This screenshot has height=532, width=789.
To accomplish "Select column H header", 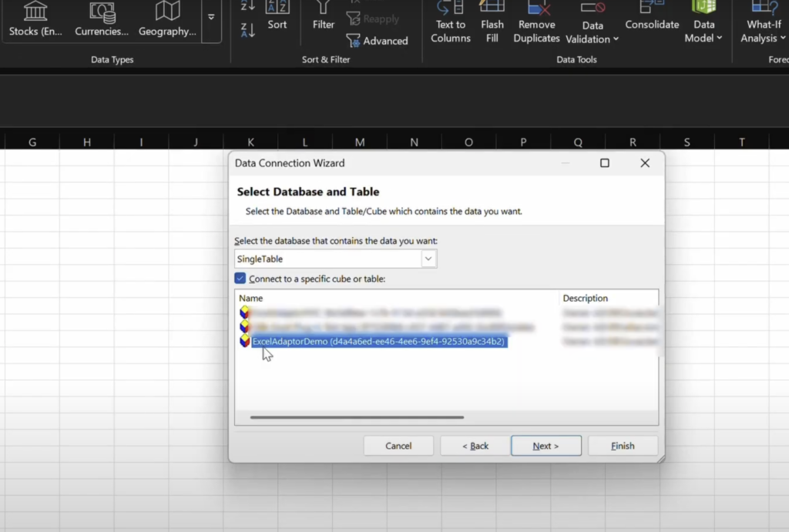I will (87, 142).
